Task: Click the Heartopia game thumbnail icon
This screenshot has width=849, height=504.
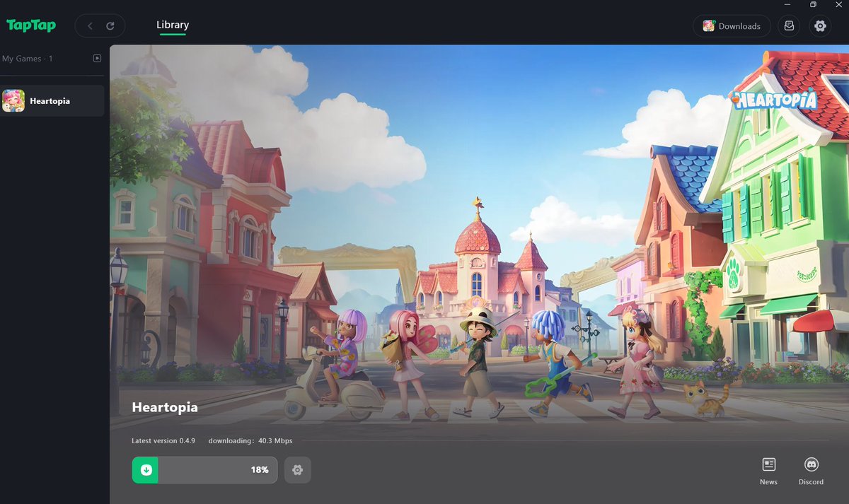Action: point(13,101)
